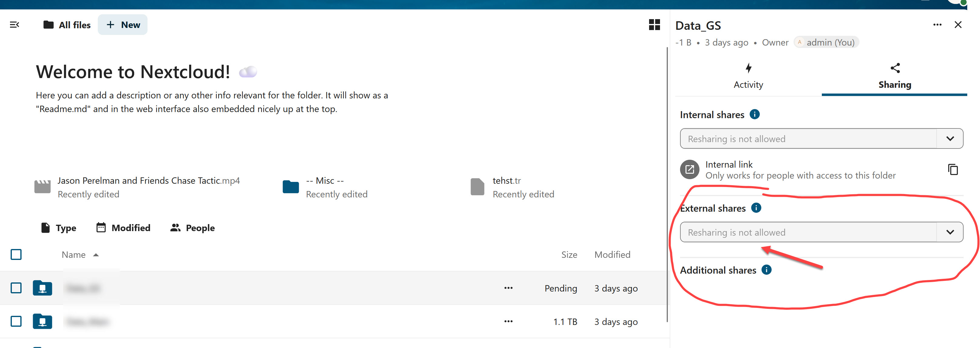Open actions menu for the Pending folder row
980x348 pixels.
click(x=508, y=288)
